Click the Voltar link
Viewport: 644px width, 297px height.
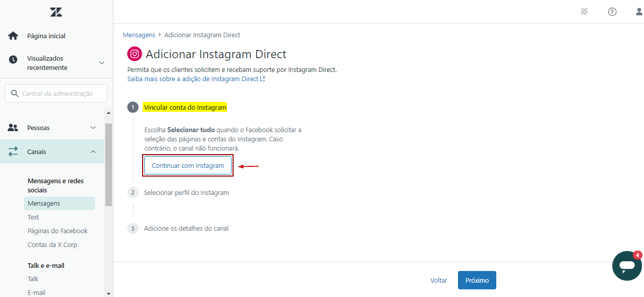pyautogui.click(x=439, y=280)
